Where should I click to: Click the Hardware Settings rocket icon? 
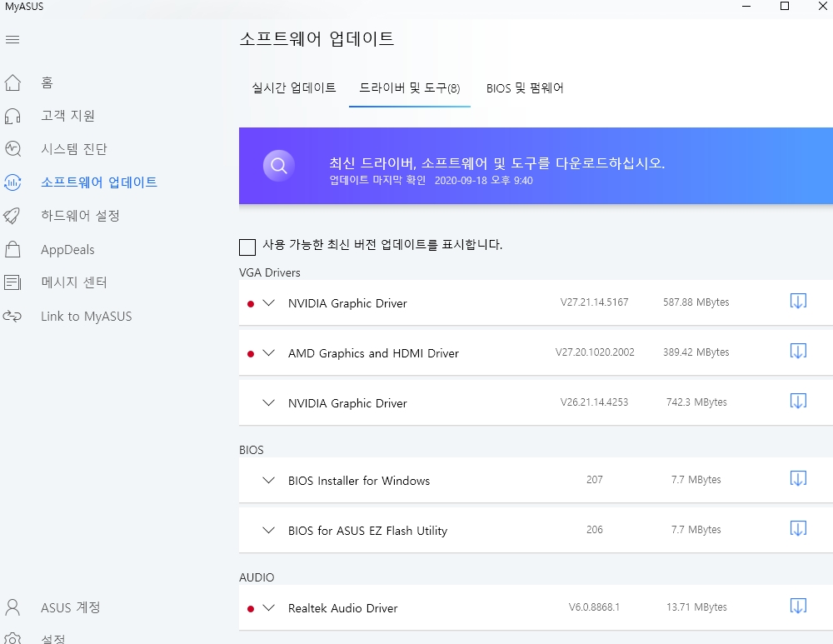tap(12, 216)
